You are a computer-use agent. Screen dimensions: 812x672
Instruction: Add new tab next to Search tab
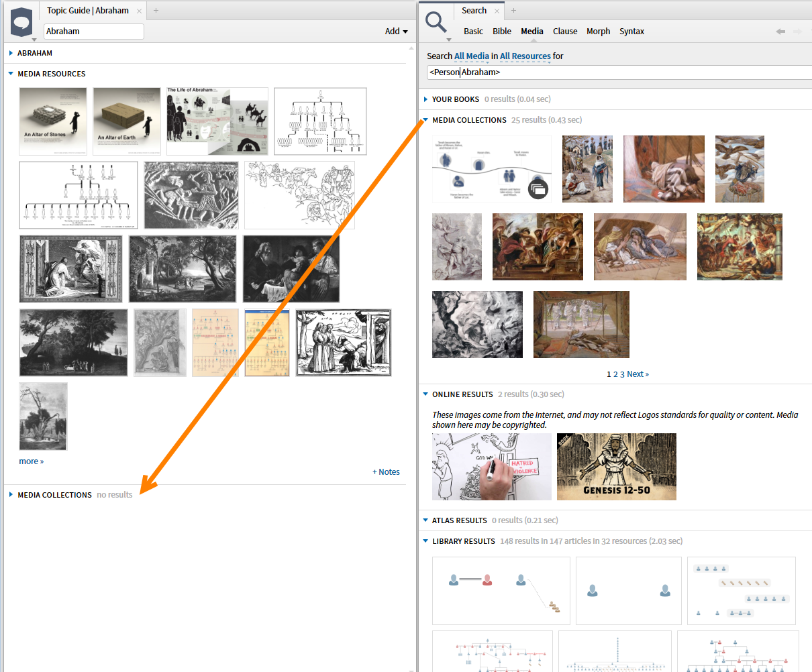(514, 11)
